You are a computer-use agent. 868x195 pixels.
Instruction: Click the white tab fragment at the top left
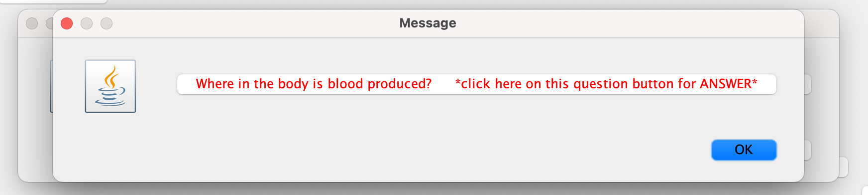click(54, 1)
